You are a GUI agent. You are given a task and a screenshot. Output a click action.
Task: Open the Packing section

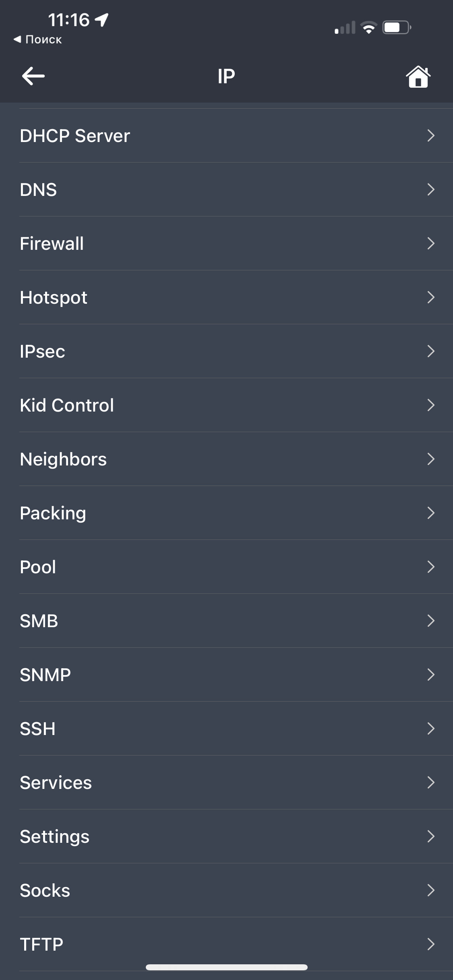click(226, 513)
